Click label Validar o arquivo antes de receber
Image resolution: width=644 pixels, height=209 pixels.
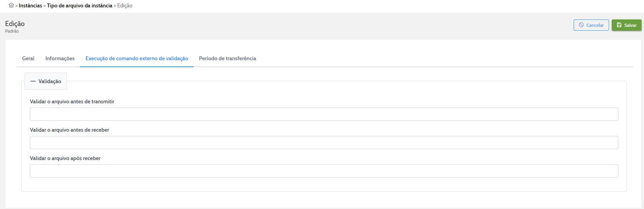click(70, 130)
